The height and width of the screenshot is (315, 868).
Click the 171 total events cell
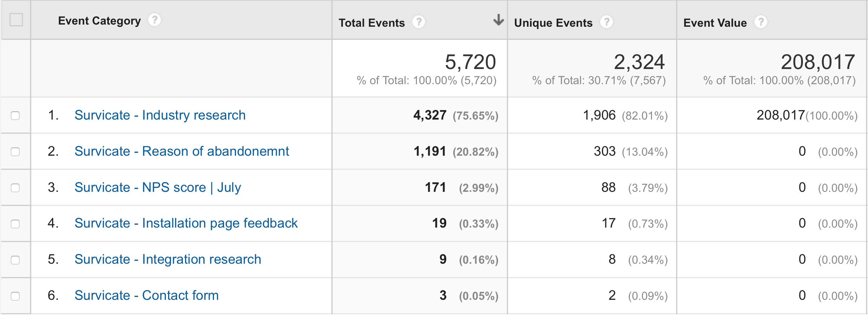tap(435, 187)
